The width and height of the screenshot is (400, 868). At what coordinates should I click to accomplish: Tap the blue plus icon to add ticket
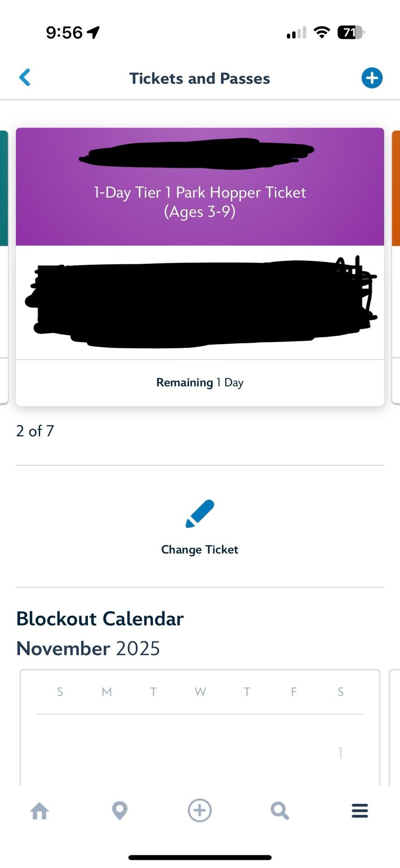click(x=371, y=77)
